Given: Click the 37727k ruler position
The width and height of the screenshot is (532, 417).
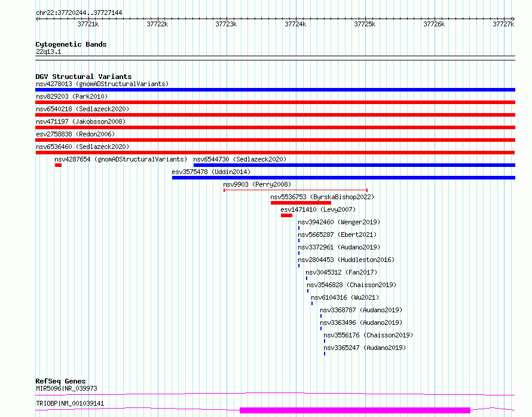Looking at the screenshot, I should point(503,24).
